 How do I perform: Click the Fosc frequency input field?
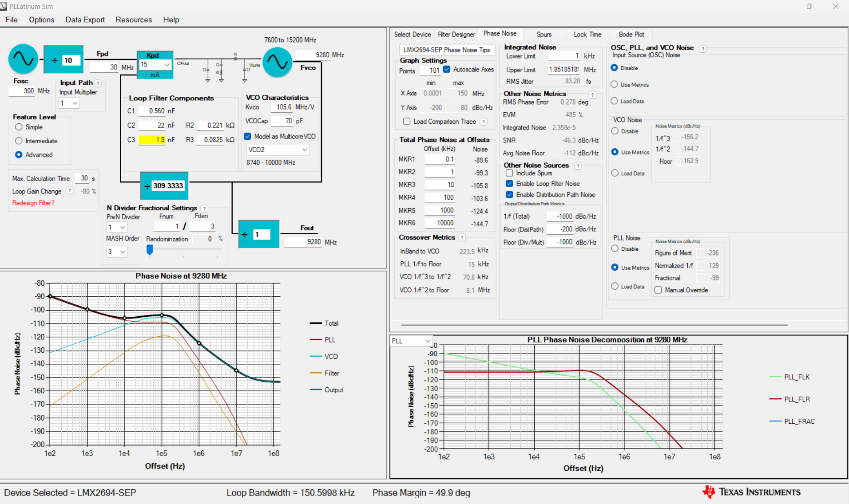coord(22,91)
